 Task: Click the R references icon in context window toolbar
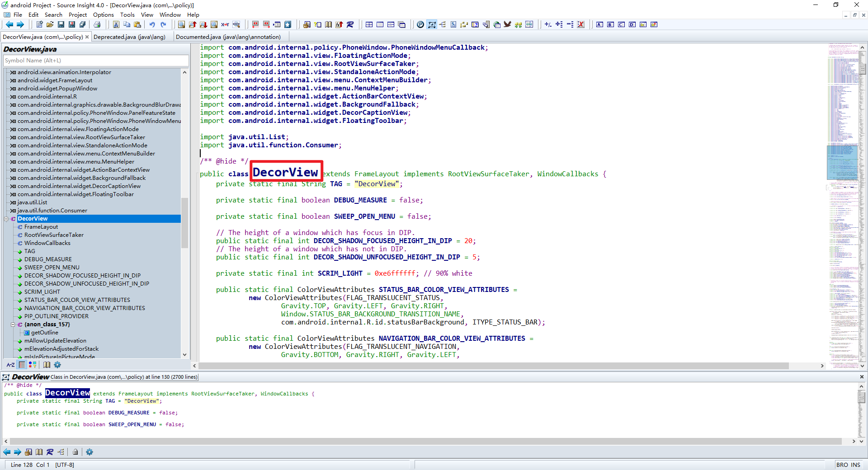tap(50, 452)
